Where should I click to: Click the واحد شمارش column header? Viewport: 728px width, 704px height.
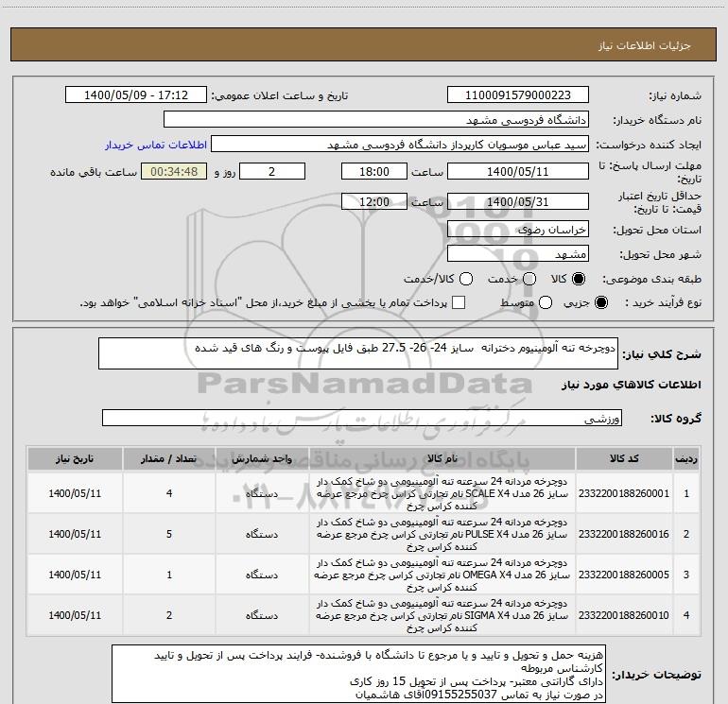[262, 459]
